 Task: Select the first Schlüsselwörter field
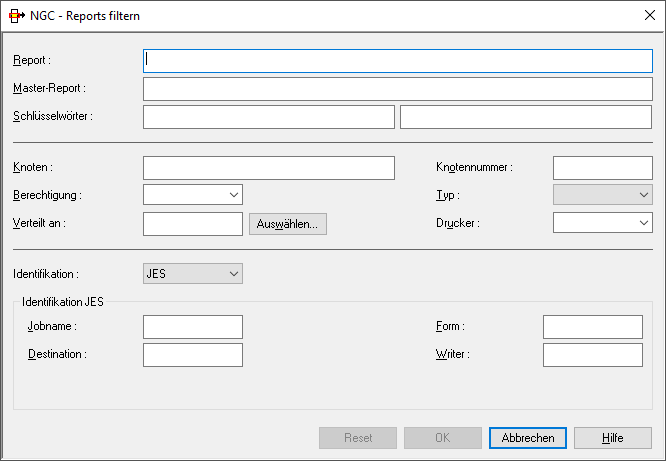point(269,117)
